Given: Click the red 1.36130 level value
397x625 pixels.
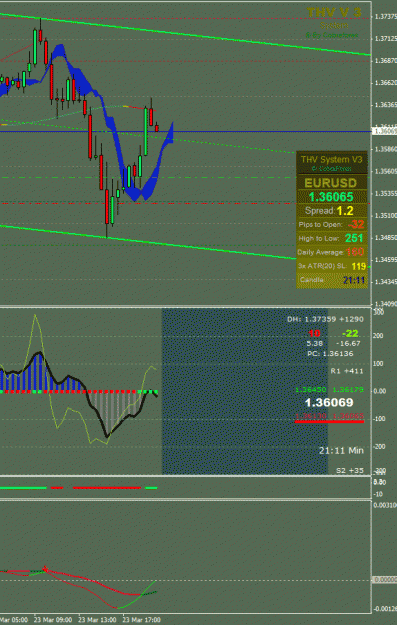Looking at the screenshot, I should point(311,416).
